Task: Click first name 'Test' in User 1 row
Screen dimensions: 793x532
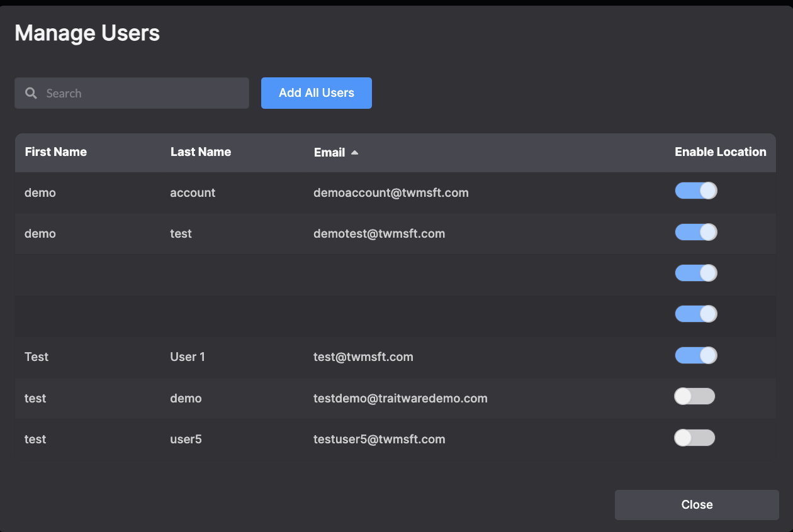Action: pos(37,357)
